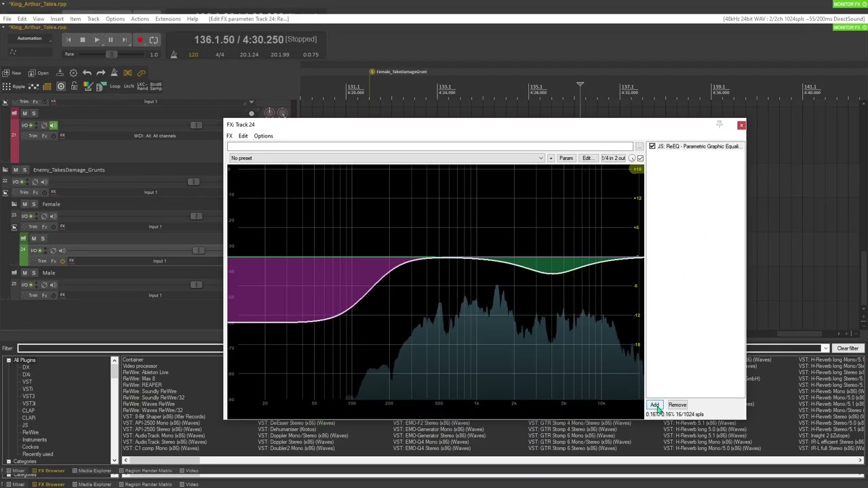The image size is (868, 488).
Task: Click the transport bar metronome icon
Action: click(x=174, y=54)
